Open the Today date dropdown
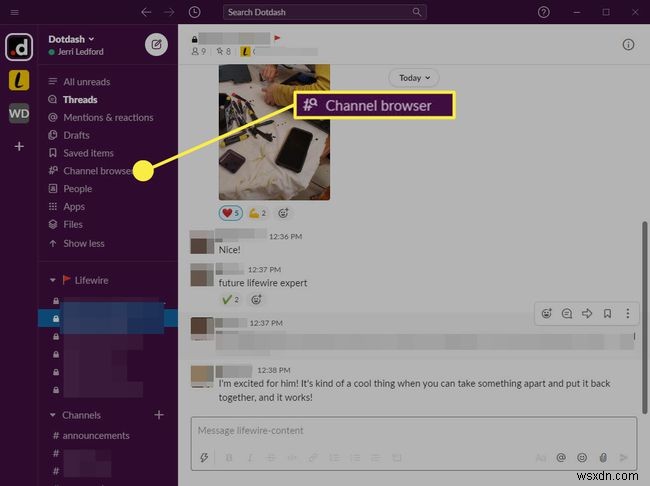 414,78
